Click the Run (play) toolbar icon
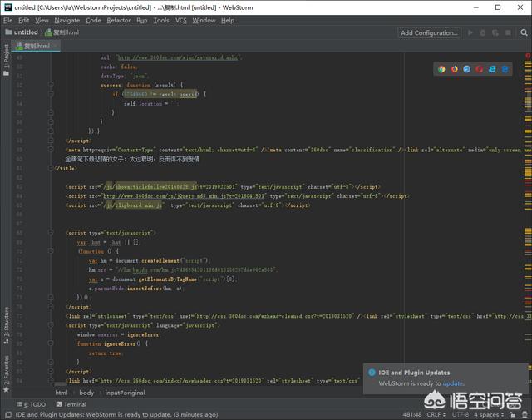The width and height of the screenshot is (532, 420). tap(470, 32)
